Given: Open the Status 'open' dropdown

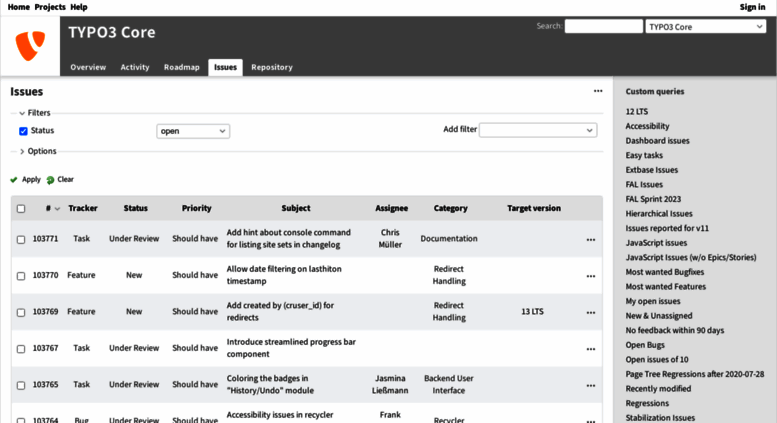Looking at the screenshot, I should coord(193,131).
